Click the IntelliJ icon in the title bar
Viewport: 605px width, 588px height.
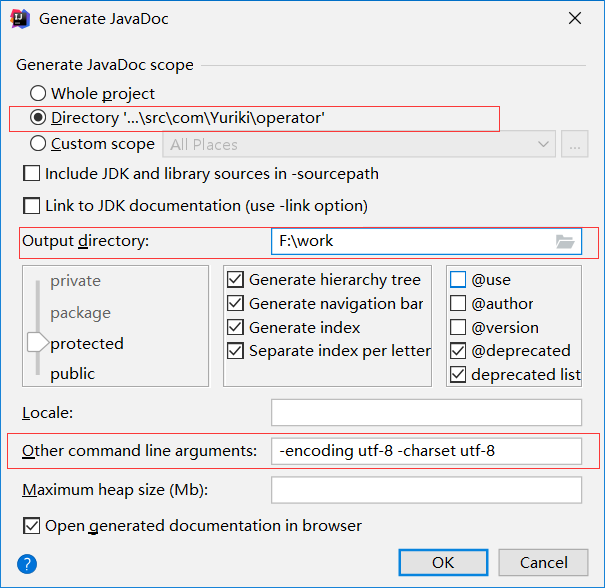tap(19, 18)
